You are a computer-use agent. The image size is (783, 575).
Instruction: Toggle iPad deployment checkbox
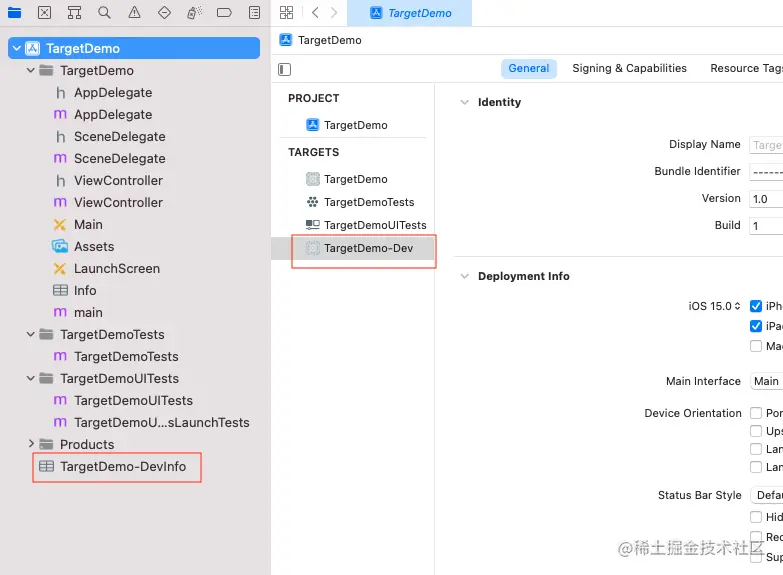(756, 326)
